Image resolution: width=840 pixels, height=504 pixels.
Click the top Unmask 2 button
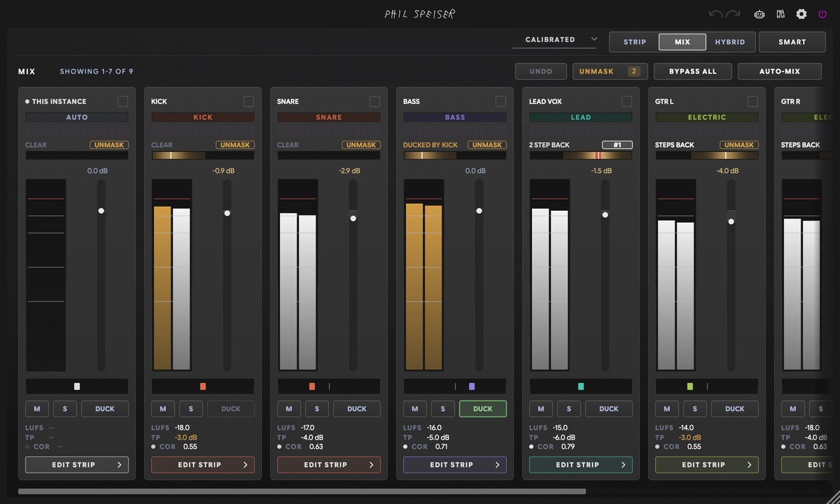pyautogui.click(x=610, y=71)
